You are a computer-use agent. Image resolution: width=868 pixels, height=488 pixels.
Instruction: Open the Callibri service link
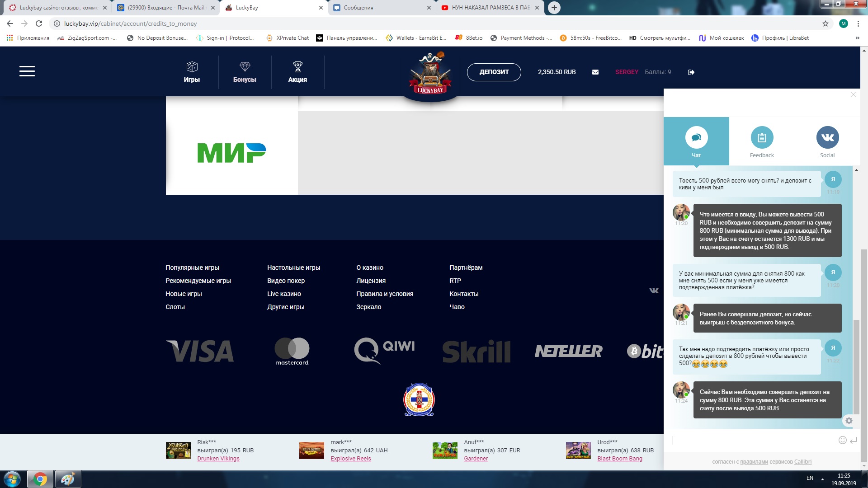pos(803,462)
